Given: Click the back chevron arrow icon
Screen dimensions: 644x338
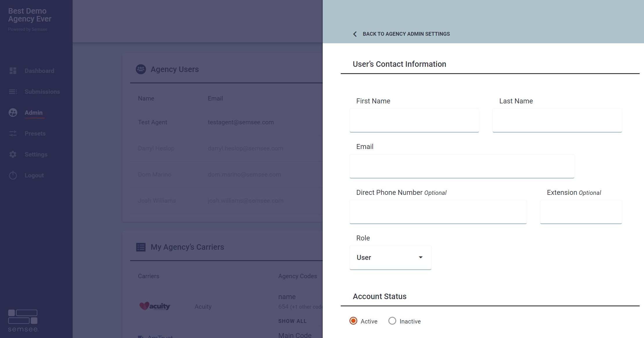Looking at the screenshot, I should pyautogui.click(x=355, y=34).
